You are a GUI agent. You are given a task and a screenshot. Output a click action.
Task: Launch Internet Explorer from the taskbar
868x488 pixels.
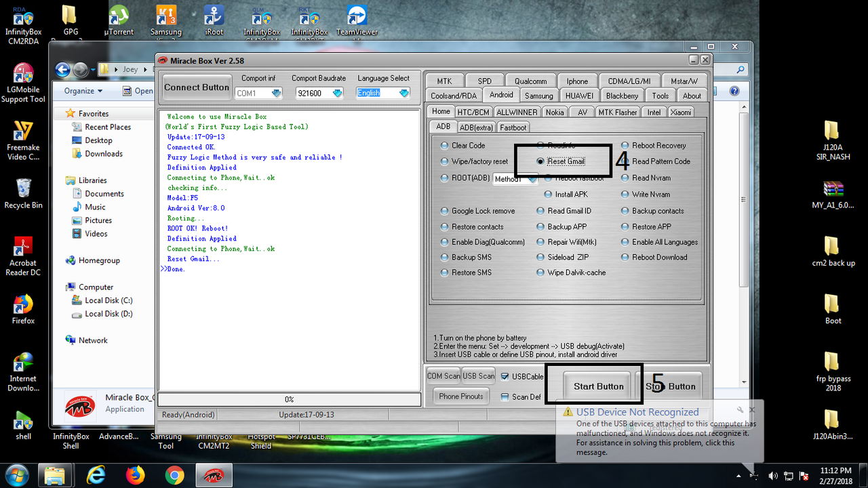(98, 475)
